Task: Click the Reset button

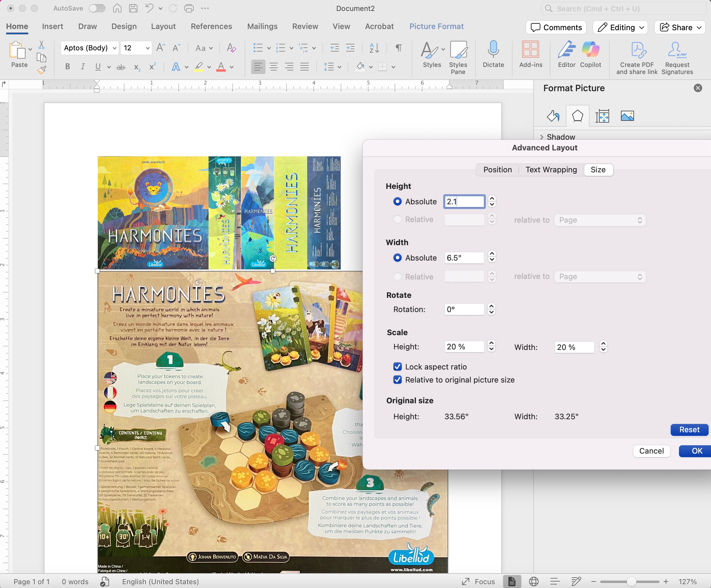Action: point(689,430)
